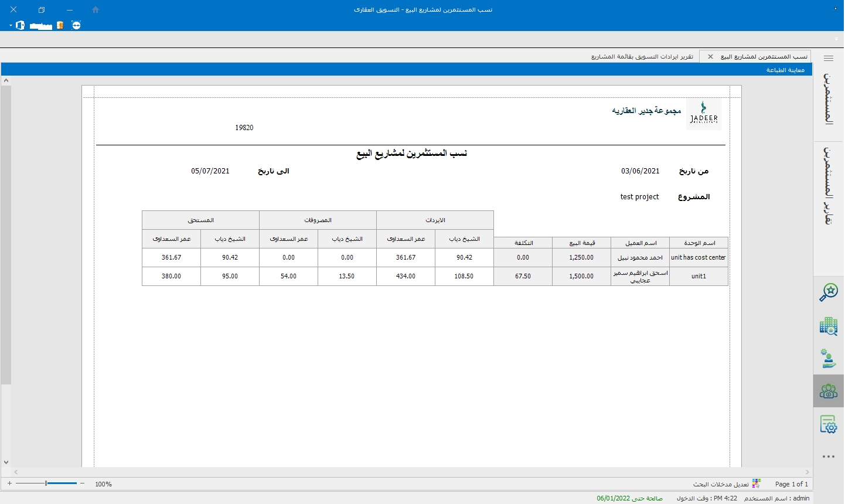Show more sidebar options via three dots
845x504 pixels.
click(x=828, y=457)
